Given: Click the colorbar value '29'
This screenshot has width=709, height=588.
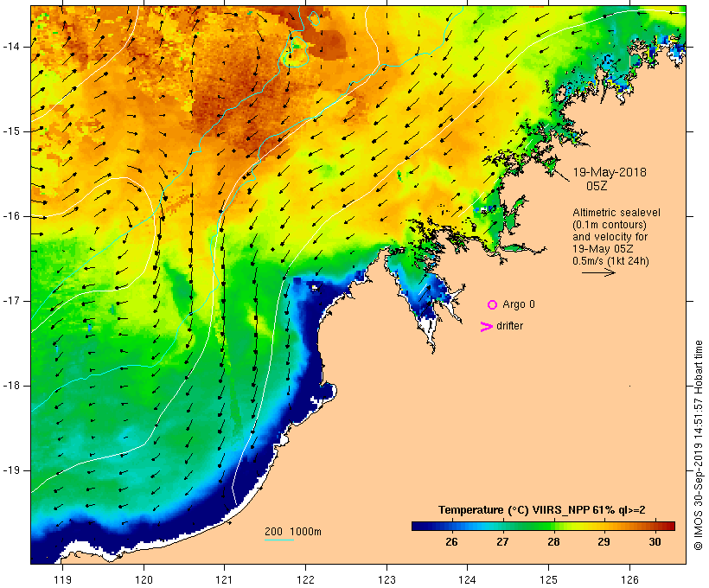Looking at the screenshot, I should tap(604, 541).
